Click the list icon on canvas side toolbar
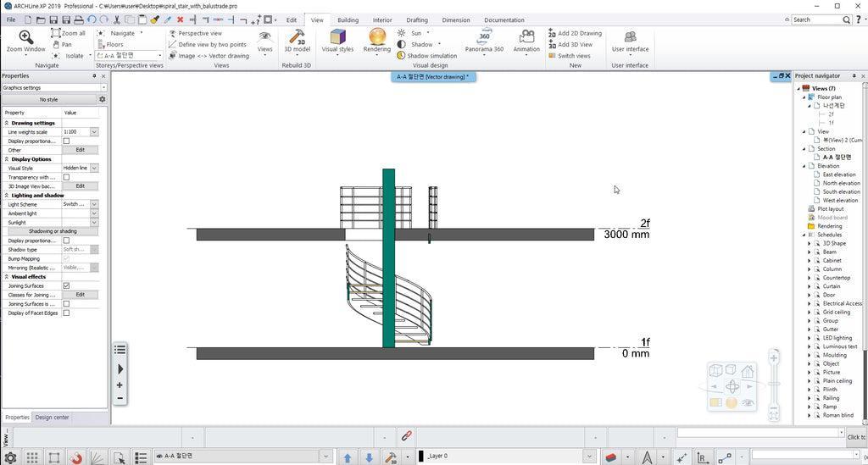This screenshot has width=868, height=465. click(120, 350)
